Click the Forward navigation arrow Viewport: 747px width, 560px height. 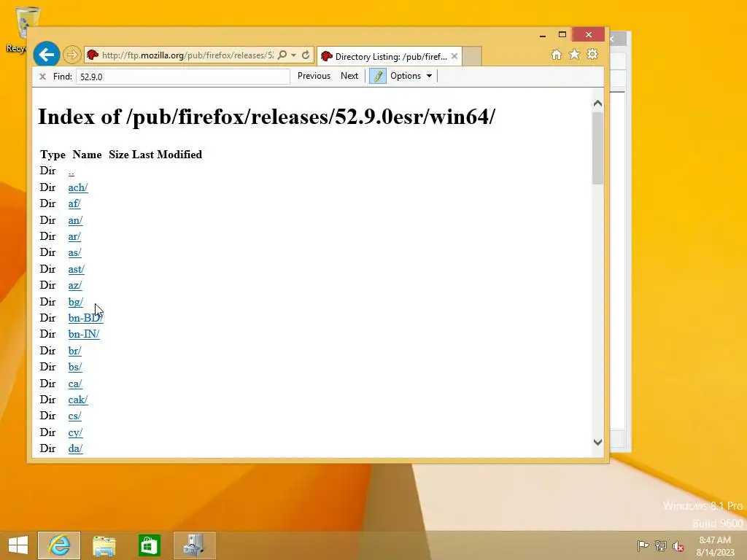pyautogui.click(x=72, y=55)
